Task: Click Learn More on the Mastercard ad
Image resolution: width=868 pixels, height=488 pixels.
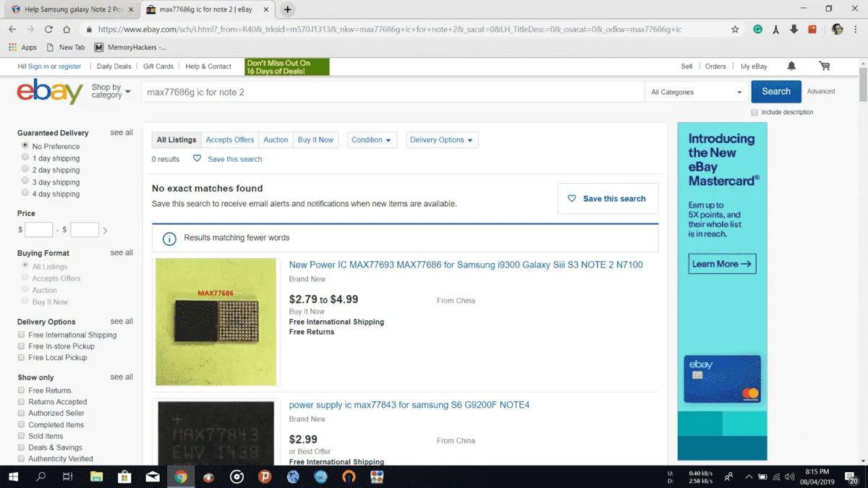Action: coord(722,264)
